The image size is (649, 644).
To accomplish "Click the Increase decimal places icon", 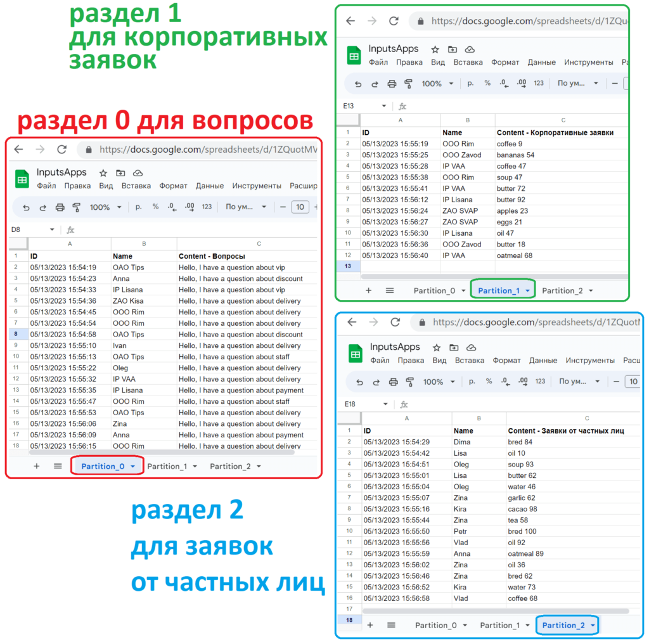I will pyautogui.click(x=190, y=207).
